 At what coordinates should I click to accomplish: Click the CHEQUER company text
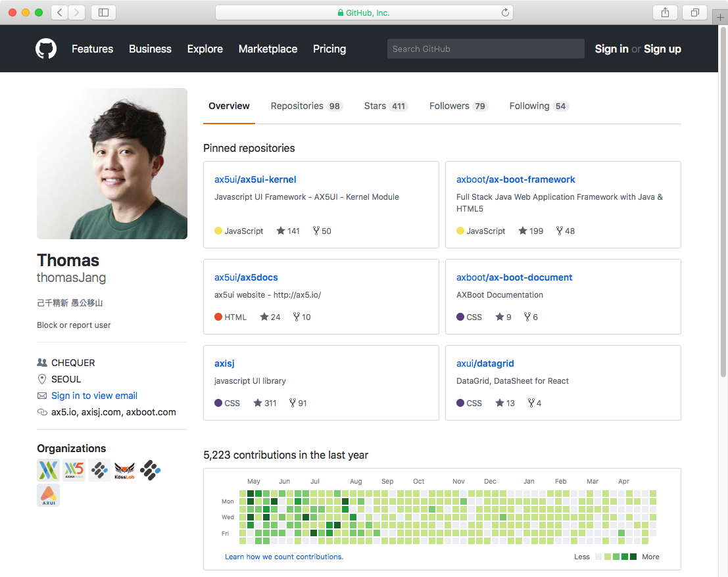(73, 363)
